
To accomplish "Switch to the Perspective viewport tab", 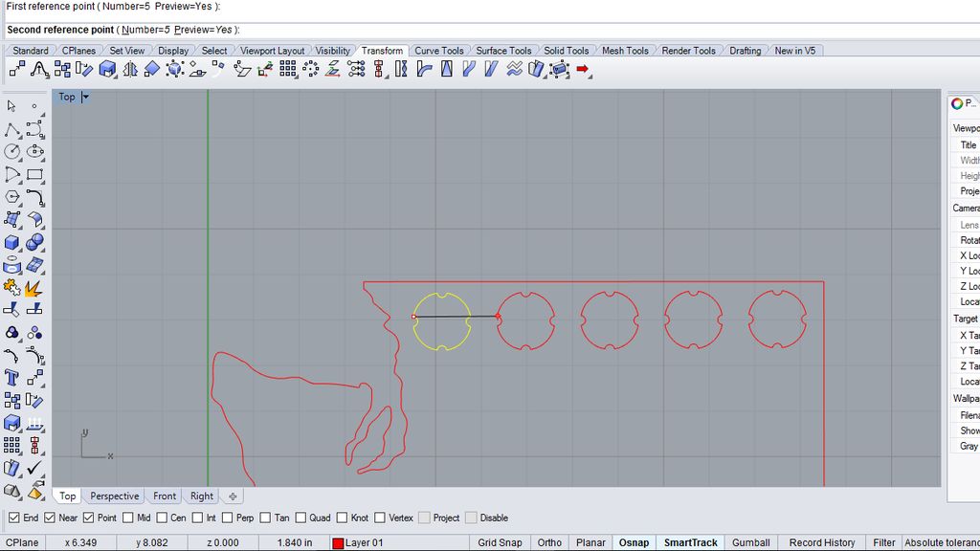I will [115, 496].
